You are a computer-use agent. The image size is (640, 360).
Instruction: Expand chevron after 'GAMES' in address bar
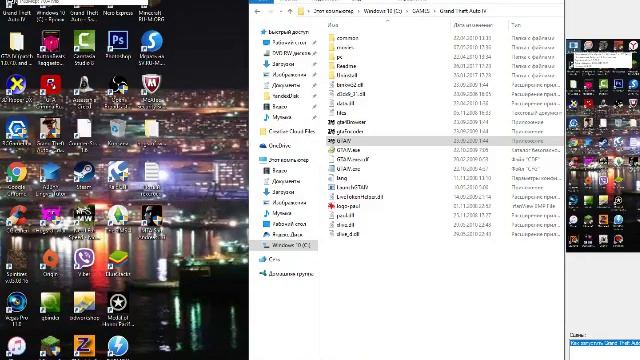pos(434,11)
